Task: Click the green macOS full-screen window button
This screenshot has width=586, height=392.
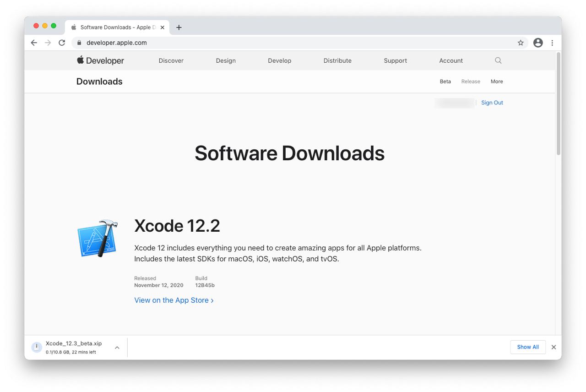Action: click(54, 26)
